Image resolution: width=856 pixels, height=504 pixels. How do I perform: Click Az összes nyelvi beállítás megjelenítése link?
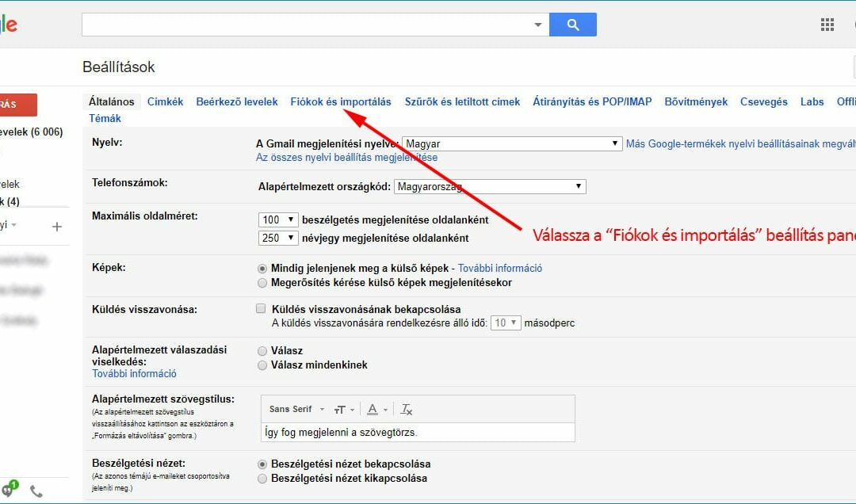pyautogui.click(x=346, y=157)
